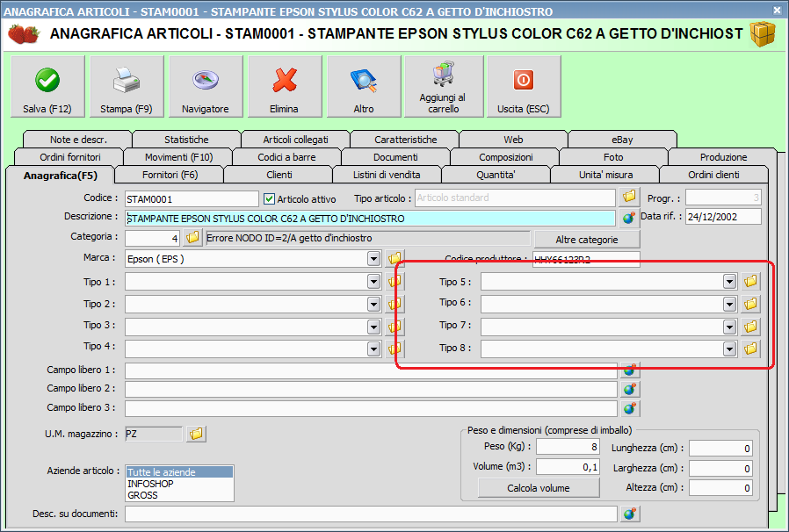Viewport: 789px width, 532px height.
Task: Open the eBay tab
Action: tap(622, 140)
